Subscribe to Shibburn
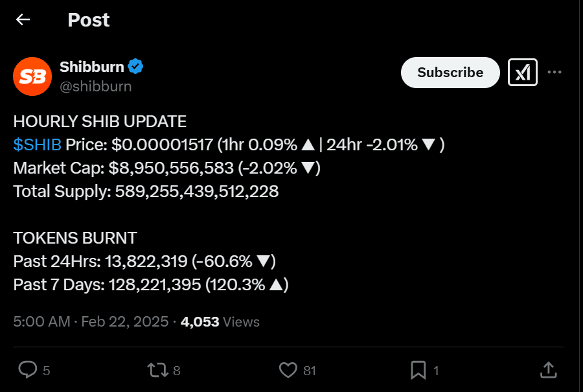 (450, 73)
